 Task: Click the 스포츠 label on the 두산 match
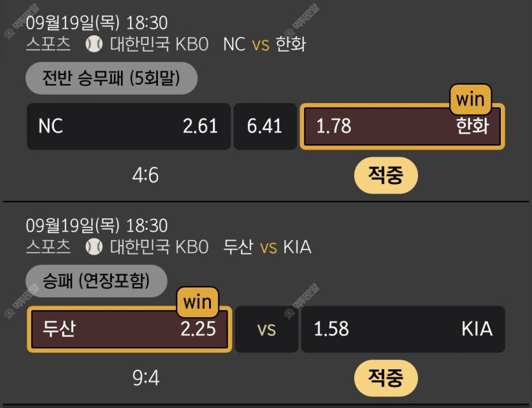click(48, 246)
